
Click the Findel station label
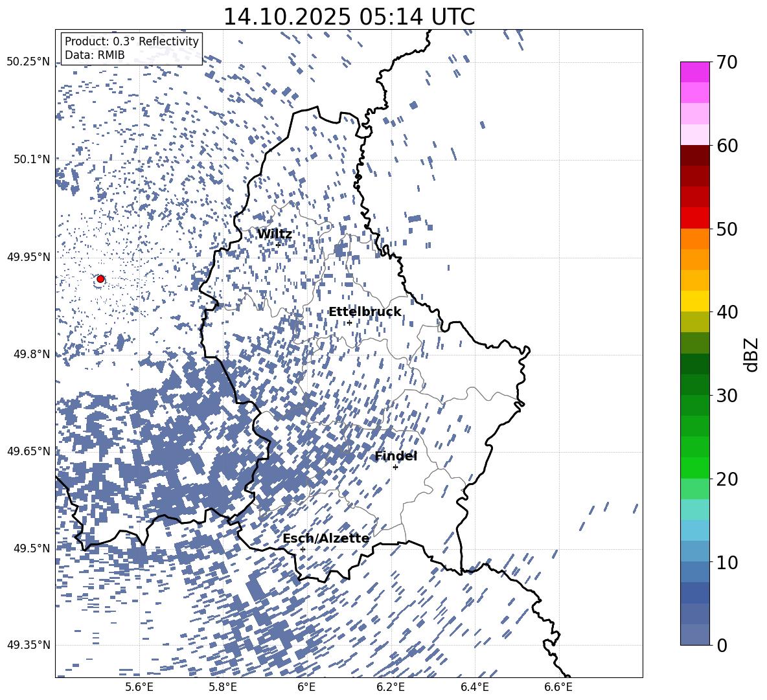point(396,456)
